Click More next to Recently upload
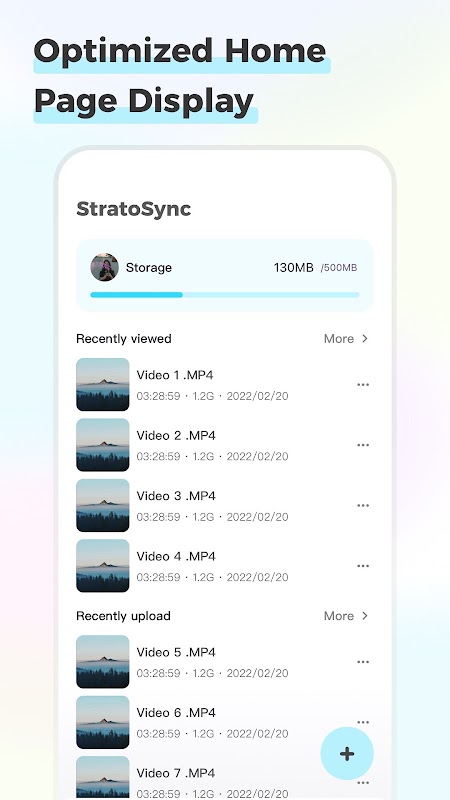Viewport: 450px width, 800px height. tap(339, 616)
